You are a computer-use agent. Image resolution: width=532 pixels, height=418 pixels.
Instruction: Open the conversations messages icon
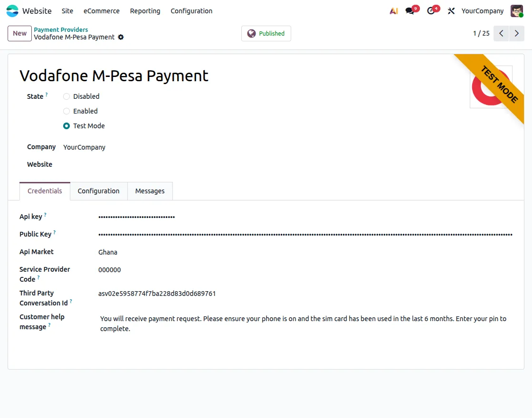pos(410,11)
